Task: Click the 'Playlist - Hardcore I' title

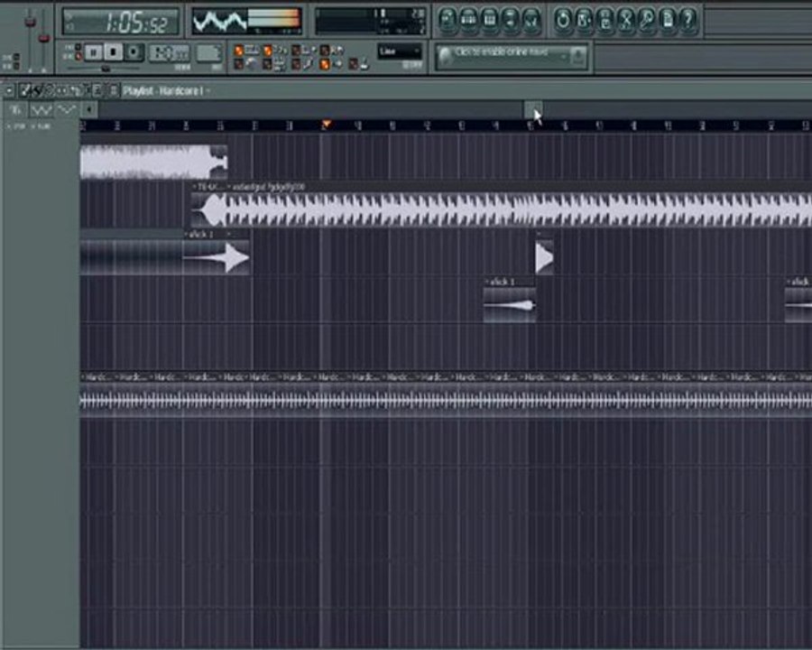Action: tap(162, 92)
